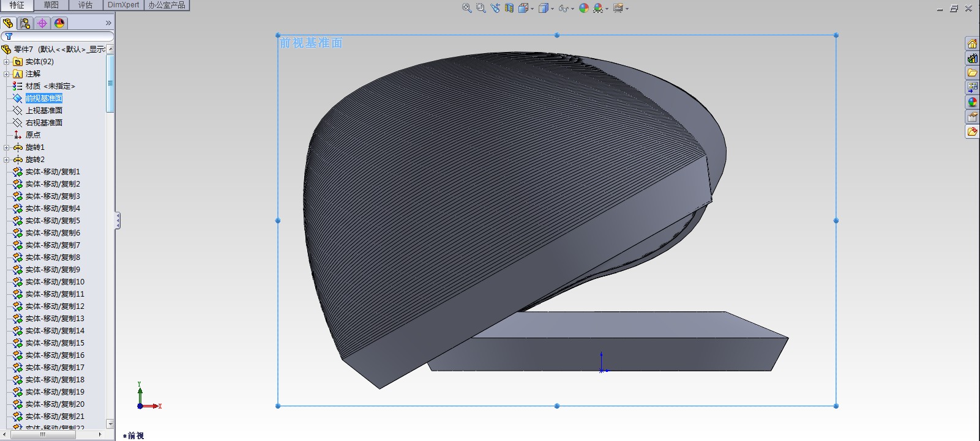The image size is (980, 441).
Task: Switch to the 特征 tab
Action: tap(17, 5)
